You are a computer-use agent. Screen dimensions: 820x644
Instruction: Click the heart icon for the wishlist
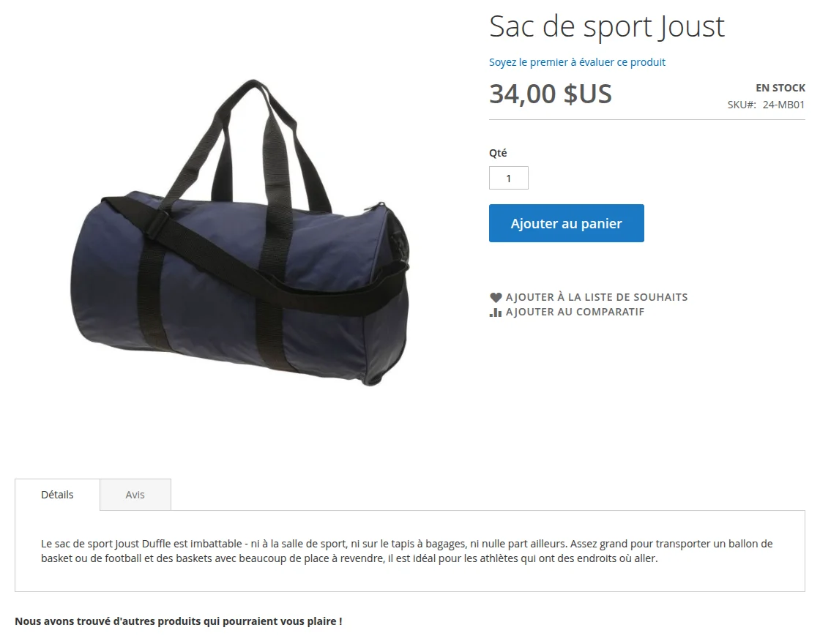tap(495, 297)
